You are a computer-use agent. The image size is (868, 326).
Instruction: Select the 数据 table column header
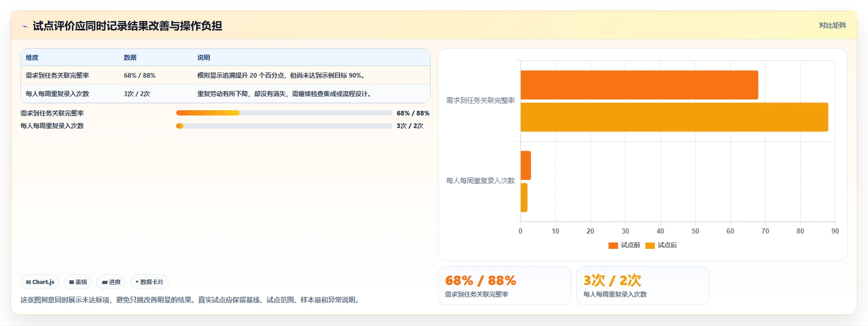point(130,58)
